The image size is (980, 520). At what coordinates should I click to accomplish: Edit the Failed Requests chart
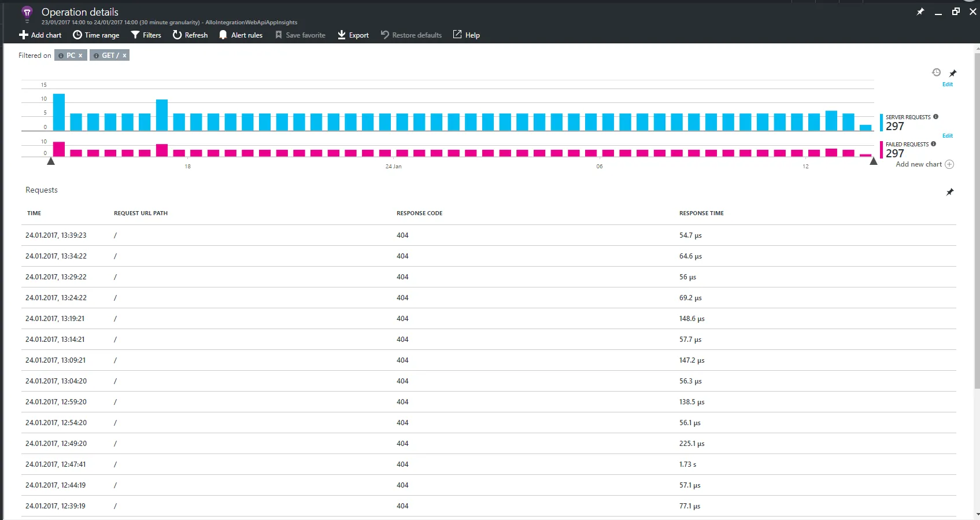click(x=948, y=136)
